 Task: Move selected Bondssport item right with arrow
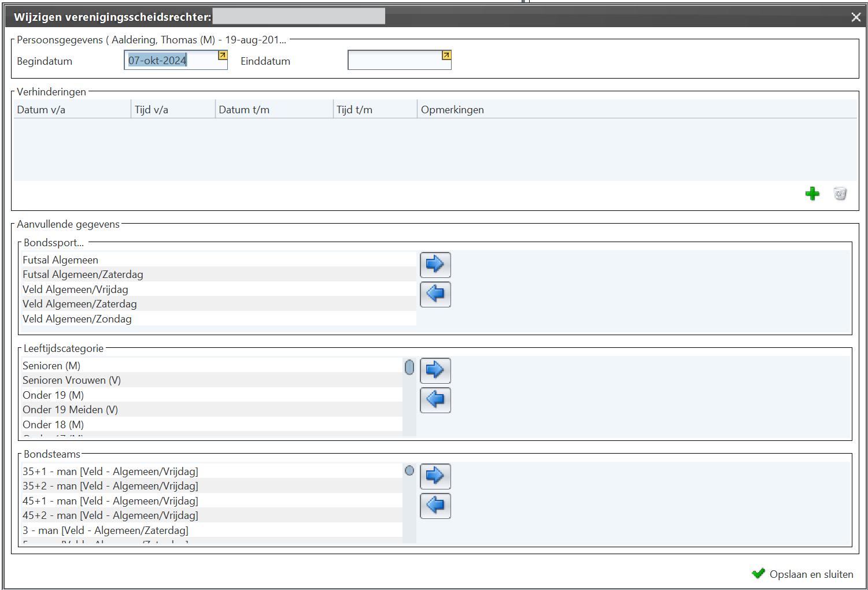click(x=435, y=265)
